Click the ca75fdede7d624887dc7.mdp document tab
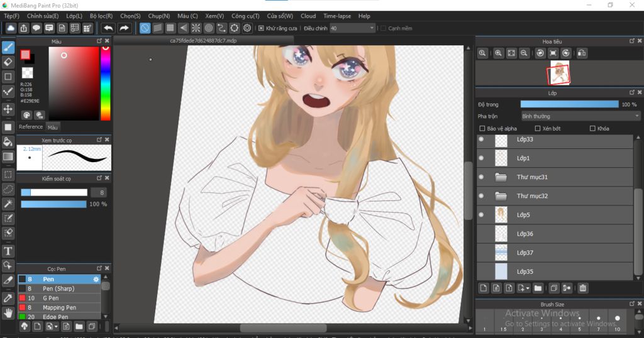Viewport: 644px width, 338px height. (203, 41)
